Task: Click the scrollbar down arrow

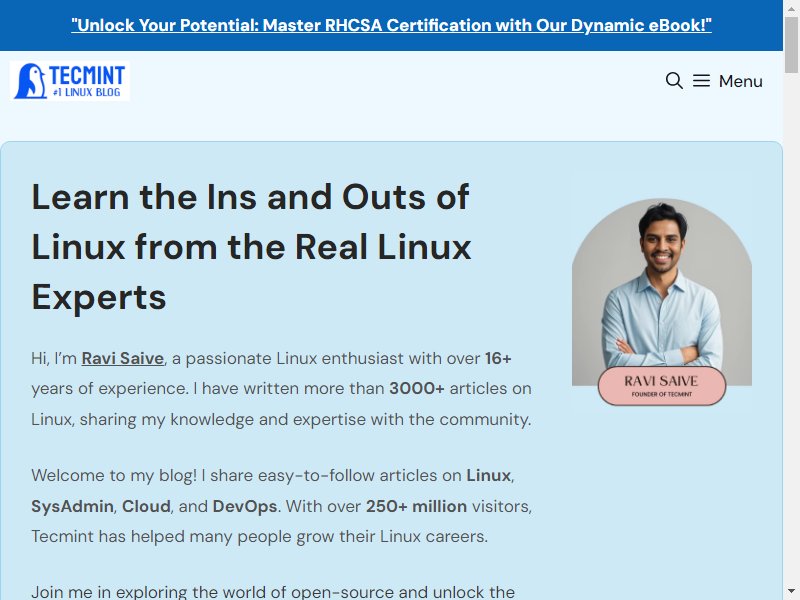Action: click(791, 592)
